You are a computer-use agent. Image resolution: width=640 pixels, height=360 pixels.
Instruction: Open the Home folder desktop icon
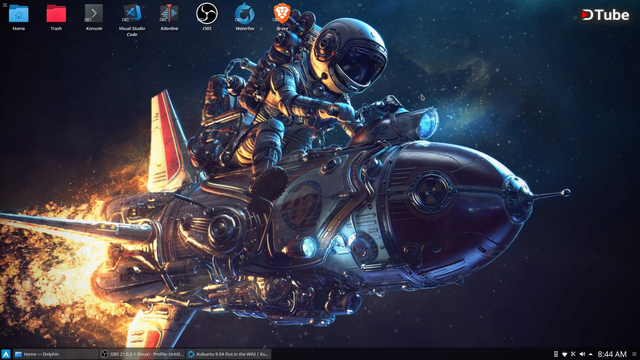pos(19,17)
